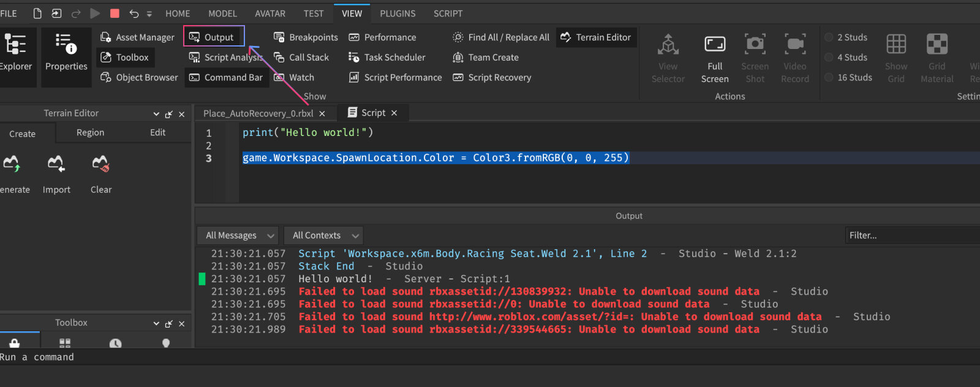Select the terrain Clear tool

pos(101,175)
